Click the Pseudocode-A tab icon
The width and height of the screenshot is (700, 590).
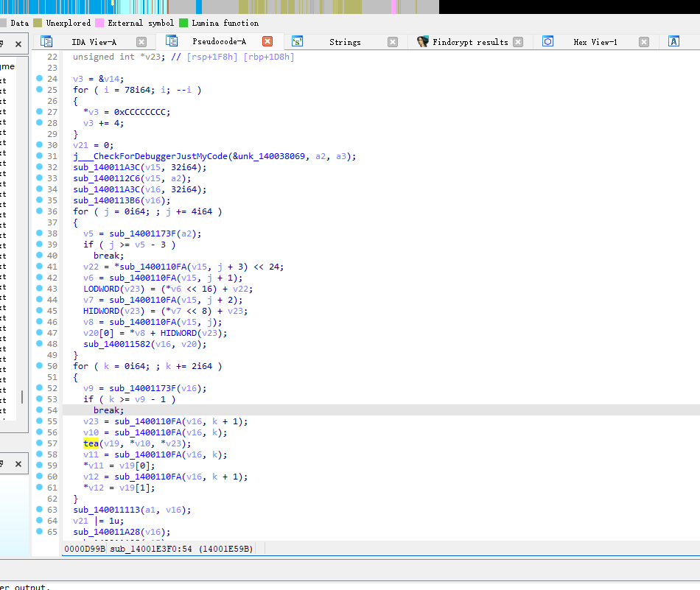(x=172, y=41)
